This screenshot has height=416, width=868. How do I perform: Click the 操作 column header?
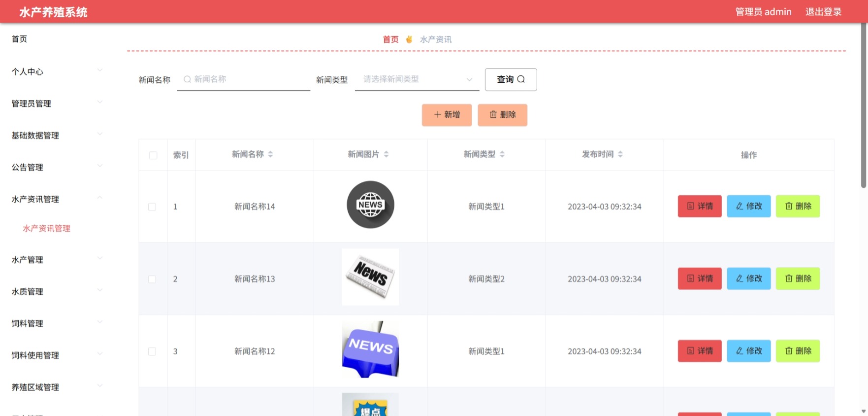tap(749, 155)
